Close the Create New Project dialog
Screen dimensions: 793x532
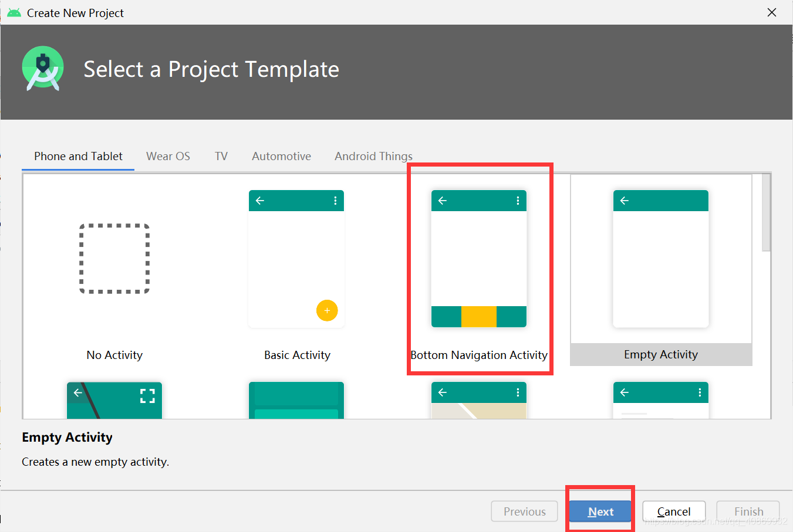click(772, 12)
